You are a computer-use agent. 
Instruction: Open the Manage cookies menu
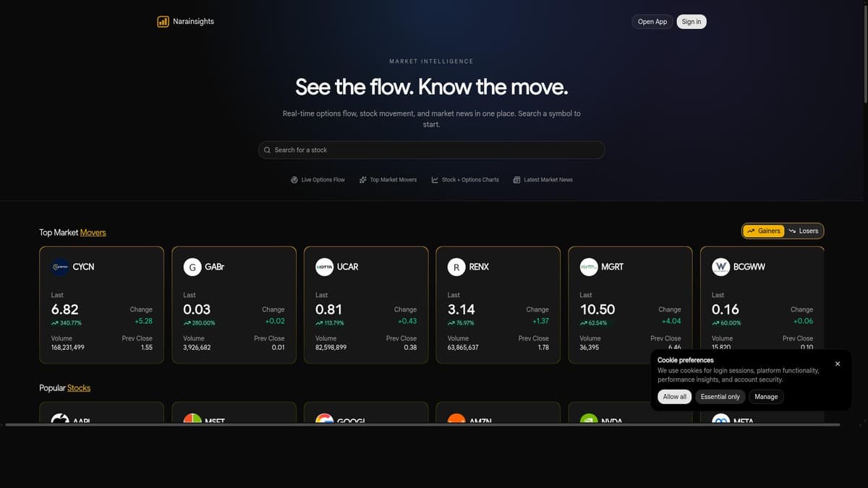click(x=766, y=396)
